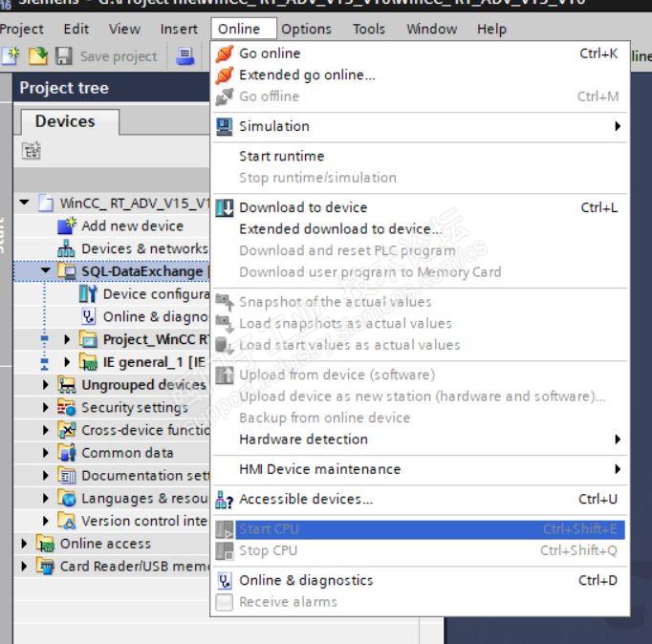652x644 pixels.
Task: Click the Ungrouped devices icon
Action: 67,385
